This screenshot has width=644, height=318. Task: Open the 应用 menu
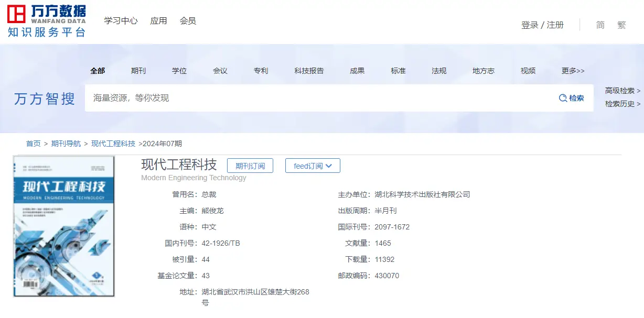158,21
